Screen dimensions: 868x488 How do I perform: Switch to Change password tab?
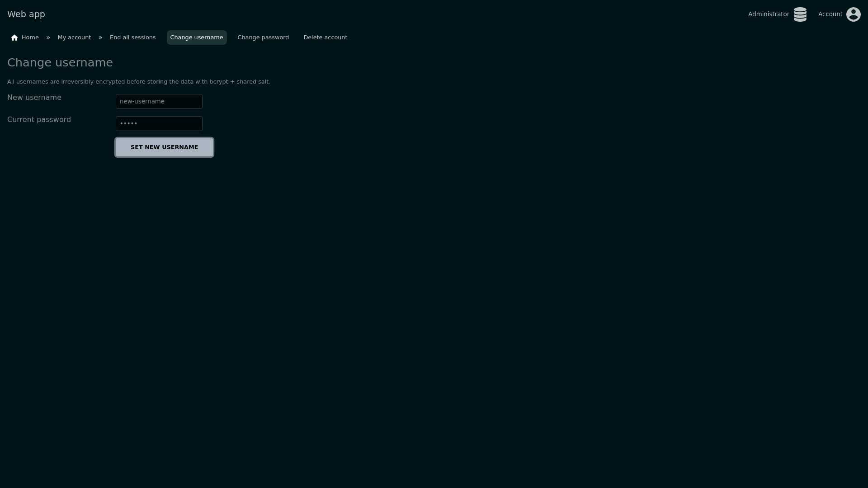tap(263, 38)
